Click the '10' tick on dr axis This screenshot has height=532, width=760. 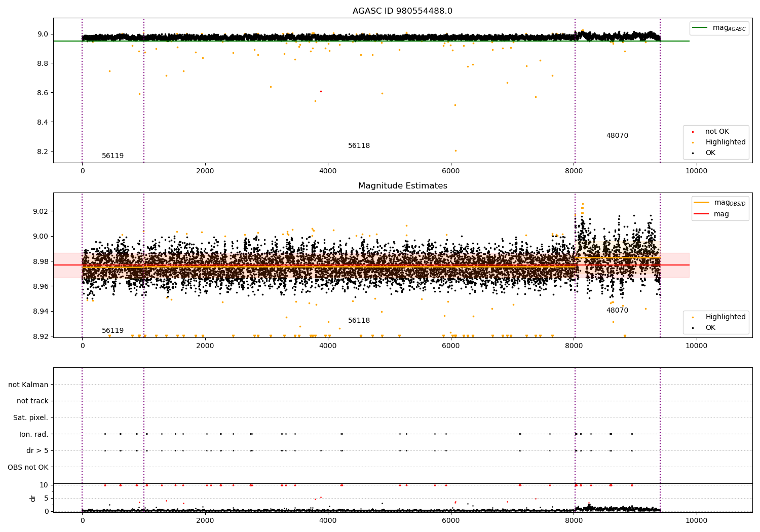point(44,485)
